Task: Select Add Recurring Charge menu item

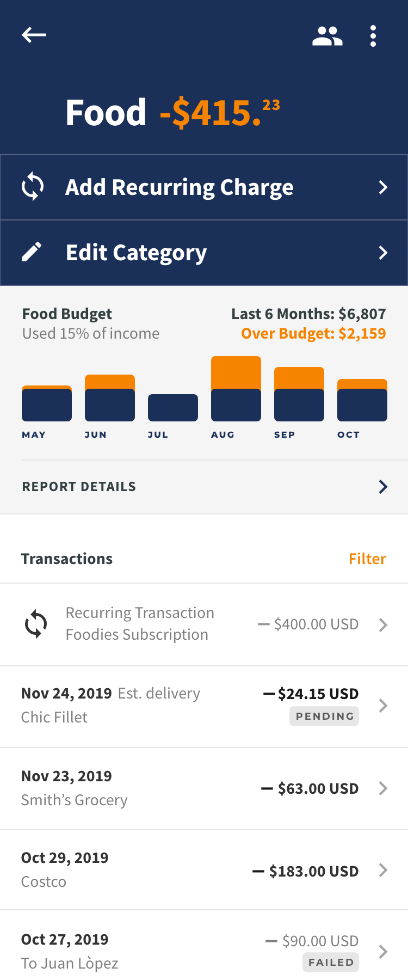Action: (x=180, y=187)
